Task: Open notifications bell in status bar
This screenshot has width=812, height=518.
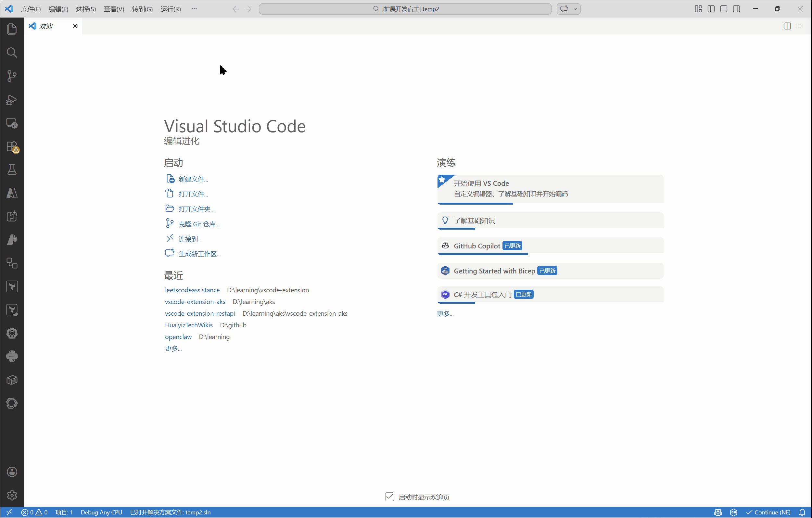Action: point(802,512)
